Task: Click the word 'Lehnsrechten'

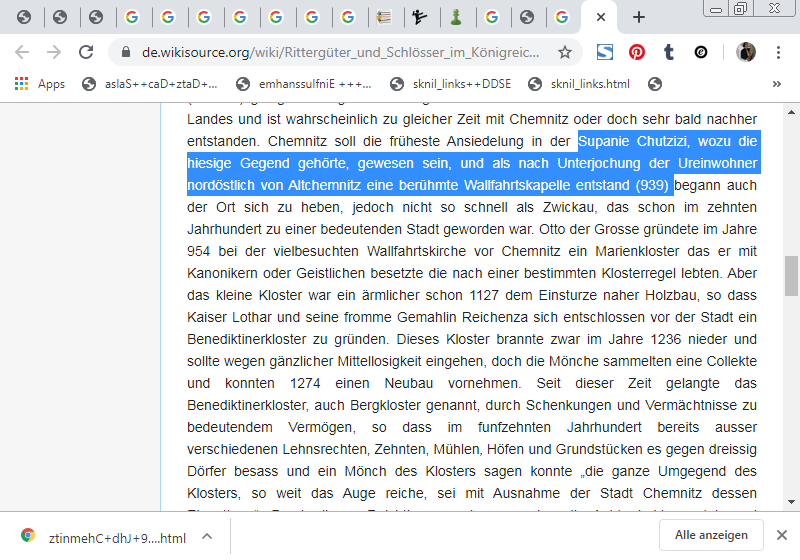Action: [x=324, y=449]
